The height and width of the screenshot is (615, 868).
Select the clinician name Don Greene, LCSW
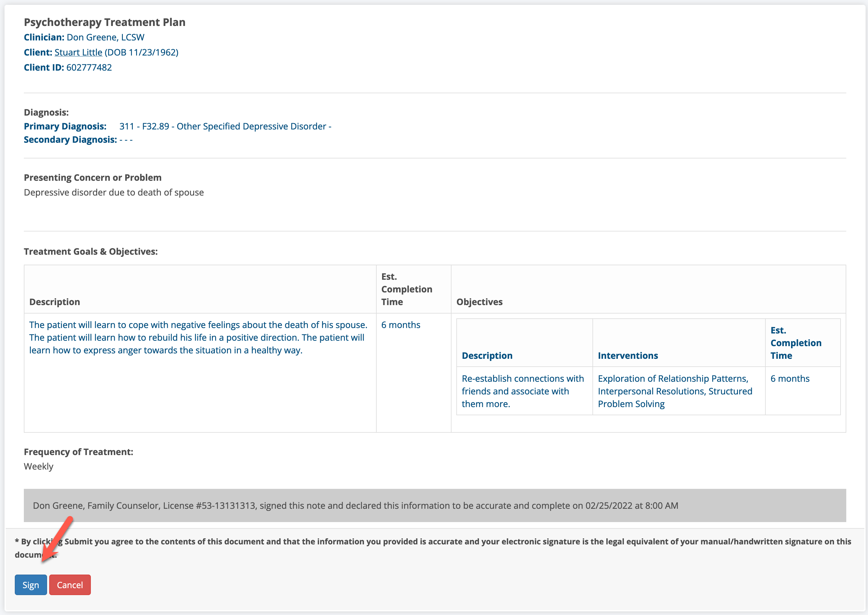[x=105, y=37]
